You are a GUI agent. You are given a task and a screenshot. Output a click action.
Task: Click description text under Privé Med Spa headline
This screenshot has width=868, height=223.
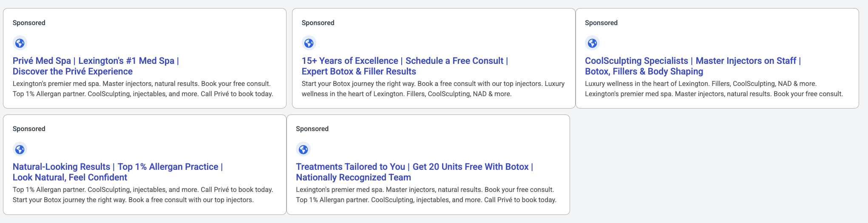tap(143, 89)
